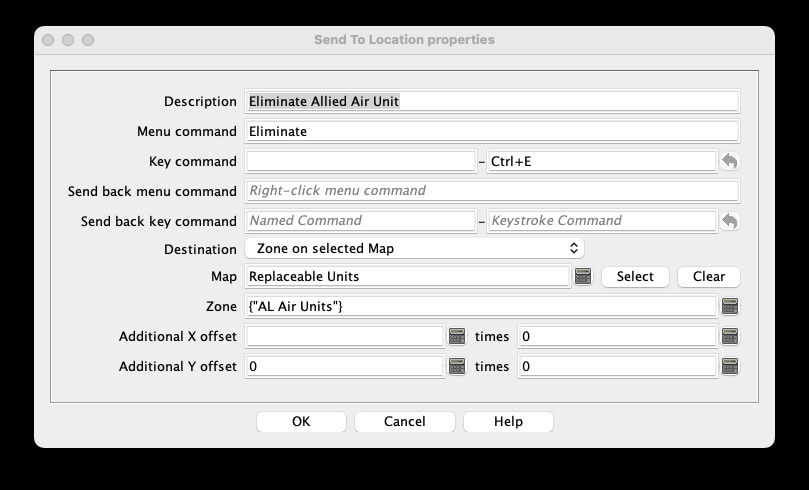Image resolution: width=809 pixels, height=490 pixels.
Task: Click the Send back menu command field
Action: [x=491, y=191]
